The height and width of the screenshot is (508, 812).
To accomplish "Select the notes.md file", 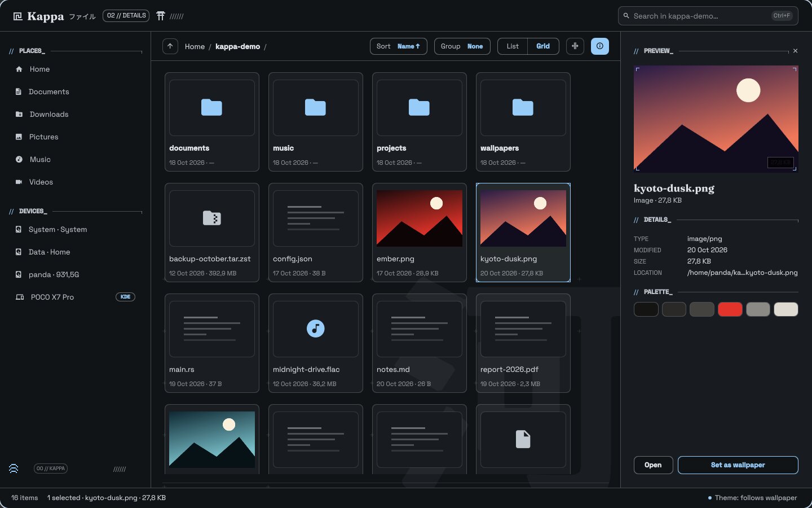I will (420, 343).
